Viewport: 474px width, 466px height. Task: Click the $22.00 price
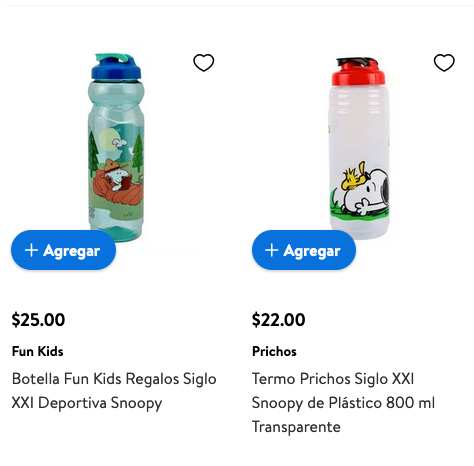click(278, 320)
